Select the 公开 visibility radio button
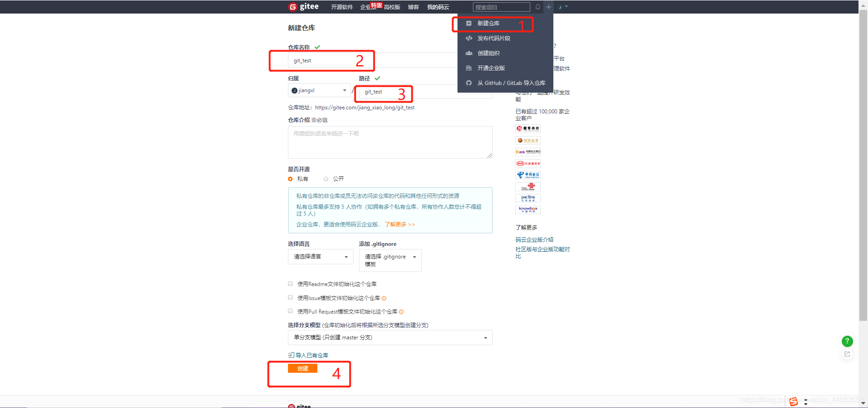This screenshot has height=408, width=868. click(326, 179)
